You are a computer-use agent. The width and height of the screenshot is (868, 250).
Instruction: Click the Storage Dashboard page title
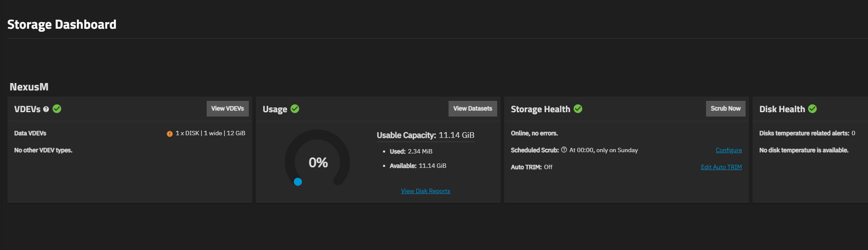62,24
